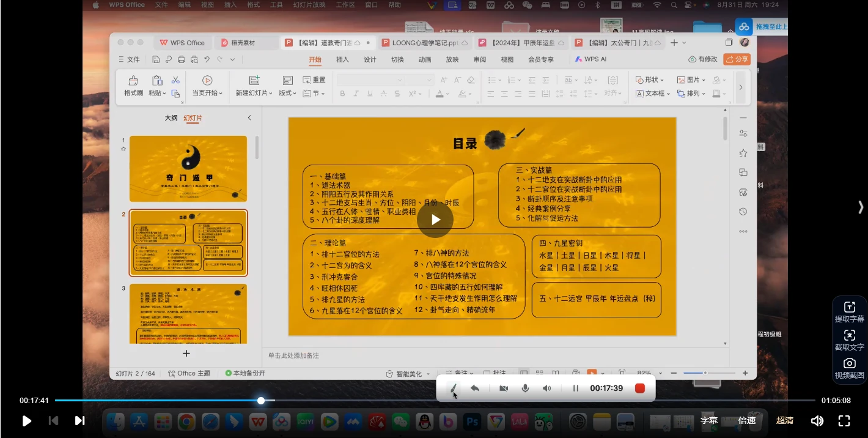The image size is (868, 438).
Task: Pause the screen recording
Action: pyautogui.click(x=575, y=388)
